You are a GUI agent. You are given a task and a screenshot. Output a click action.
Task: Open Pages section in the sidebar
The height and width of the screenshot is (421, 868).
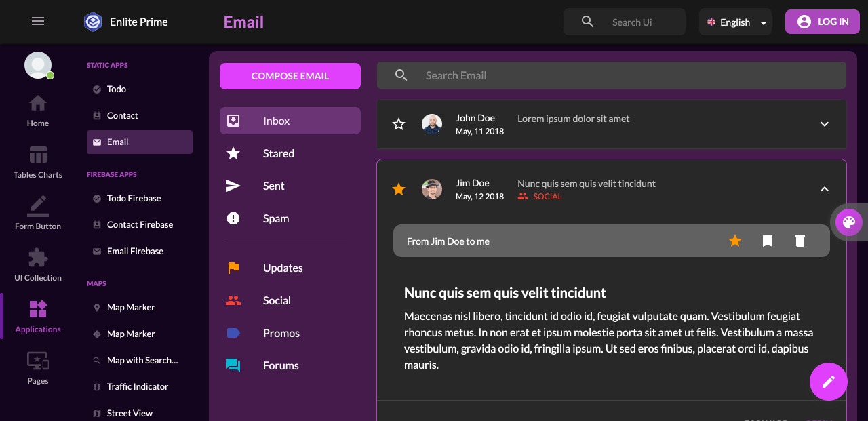click(38, 369)
